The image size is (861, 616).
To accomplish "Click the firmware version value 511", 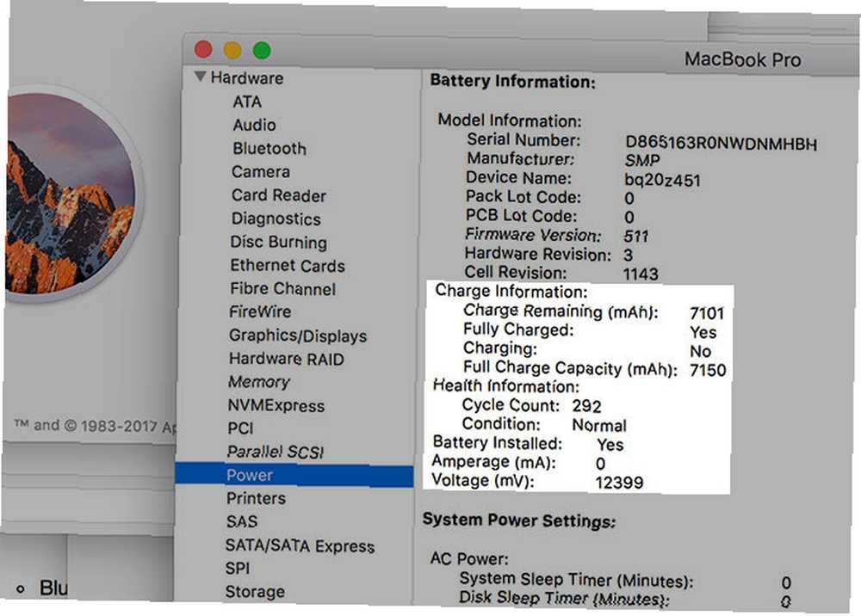I will pyautogui.click(x=636, y=237).
